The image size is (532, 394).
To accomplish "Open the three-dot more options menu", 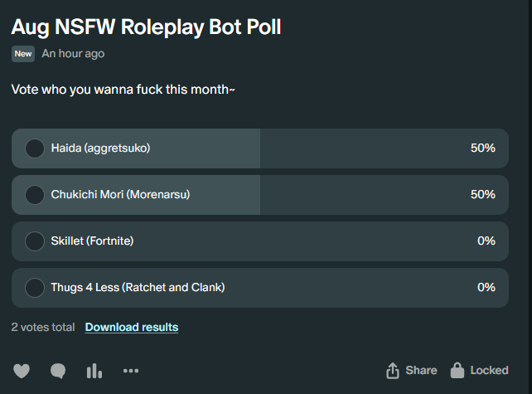I will (x=131, y=371).
